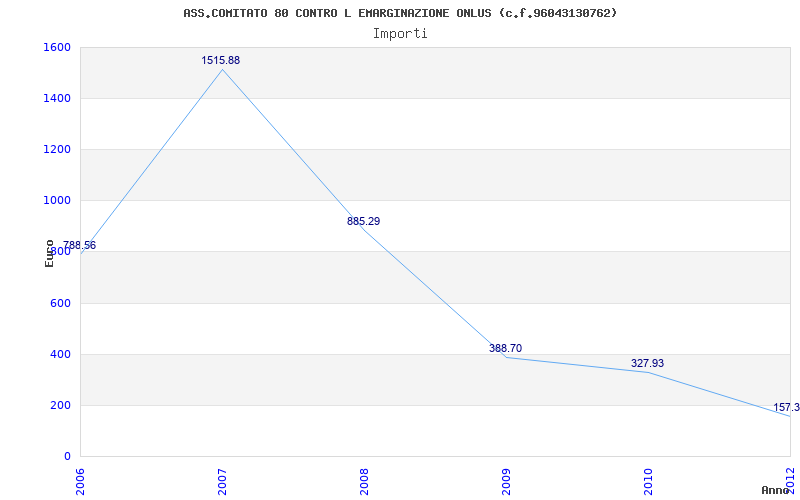The image size is (800, 500).
Task: Click the 157.3 data label for 2012
Action: tap(786, 407)
